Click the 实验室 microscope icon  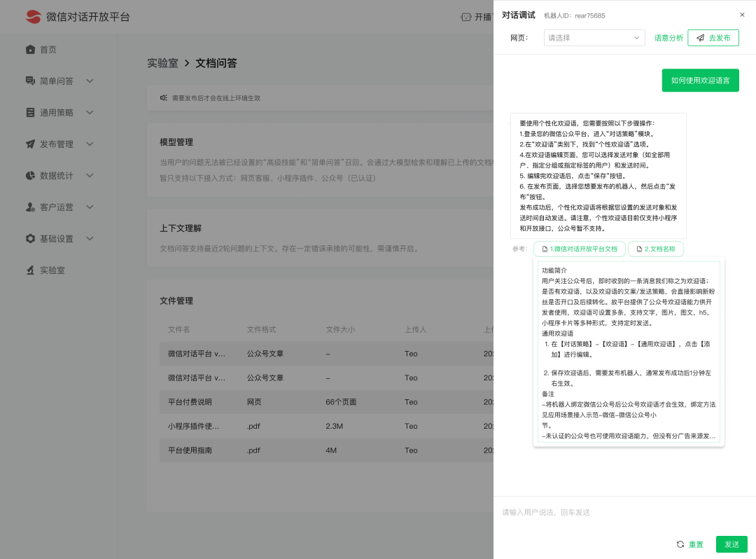tap(30, 270)
